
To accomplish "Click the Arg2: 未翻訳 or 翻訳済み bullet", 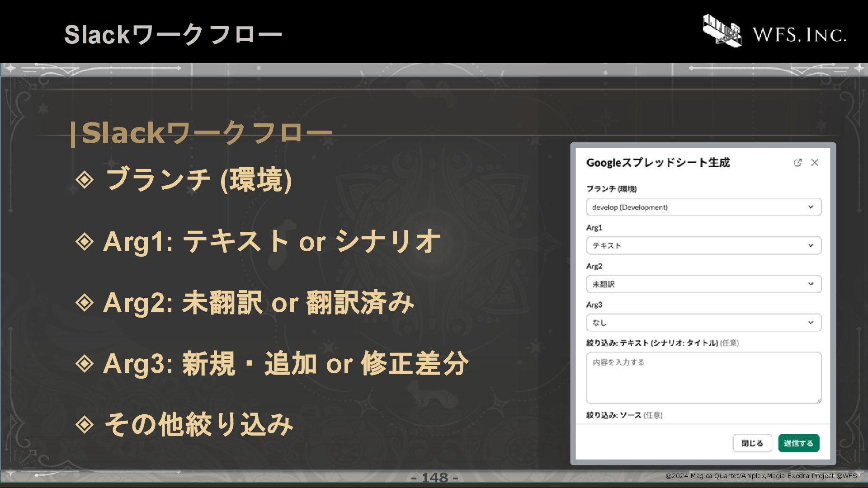I will [259, 302].
